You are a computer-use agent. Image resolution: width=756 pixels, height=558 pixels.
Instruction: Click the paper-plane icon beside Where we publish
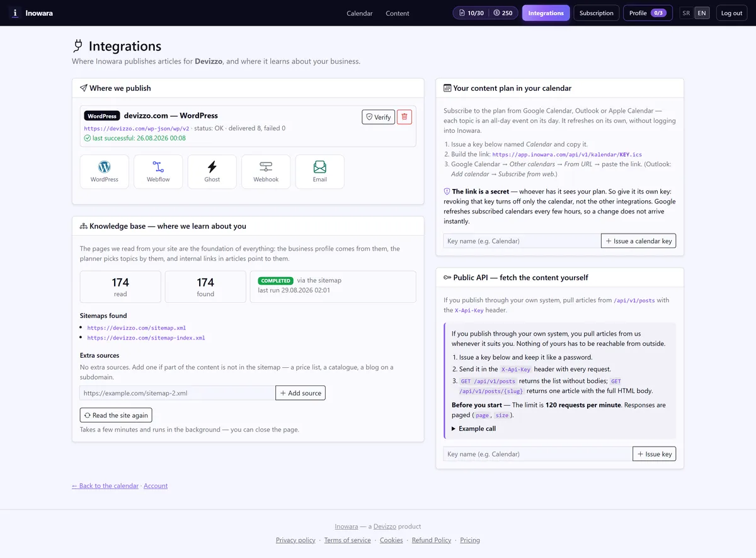pos(84,88)
